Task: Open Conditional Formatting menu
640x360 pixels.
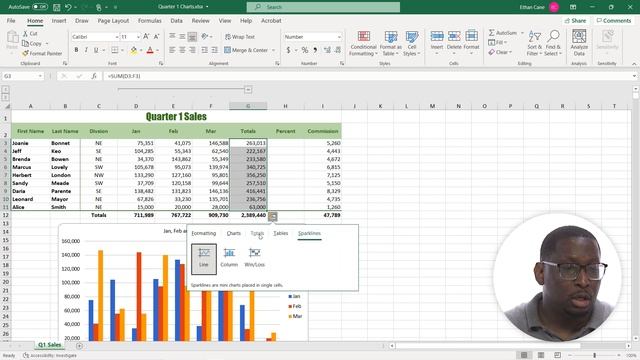Action: tap(363, 43)
